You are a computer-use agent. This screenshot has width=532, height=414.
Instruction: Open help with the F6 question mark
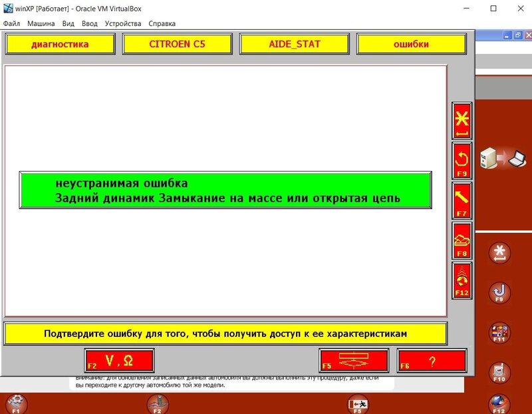[x=432, y=361]
